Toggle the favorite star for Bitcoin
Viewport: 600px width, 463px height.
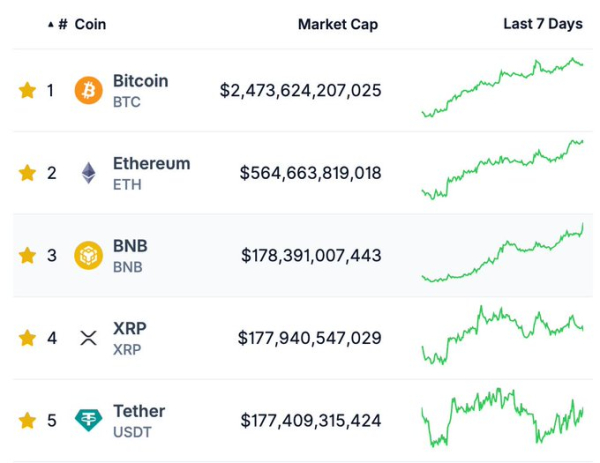click(x=27, y=91)
